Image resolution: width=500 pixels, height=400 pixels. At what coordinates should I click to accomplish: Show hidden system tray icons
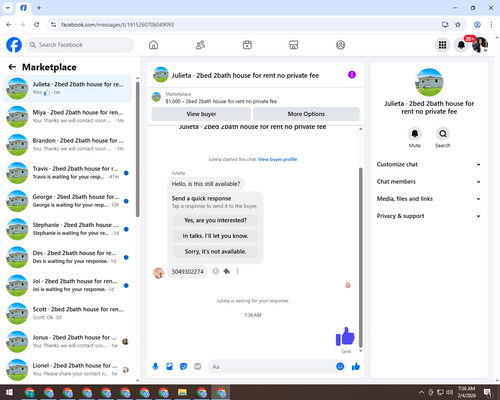pyautogui.click(x=421, y=392)
